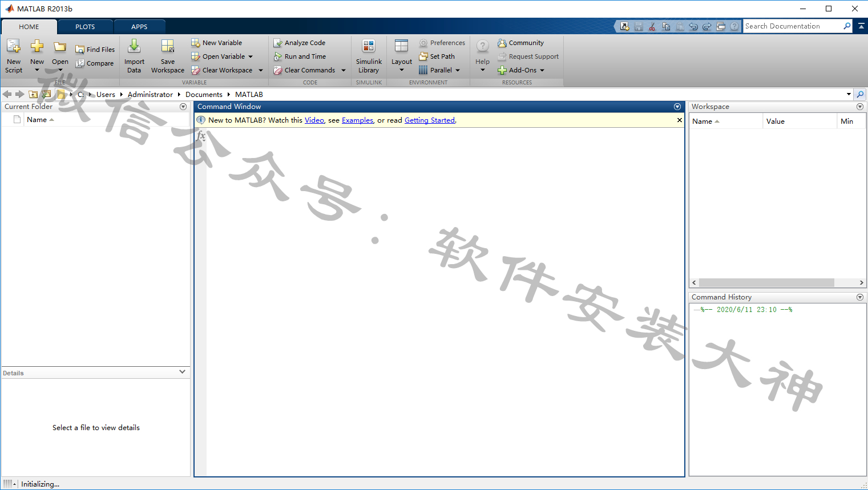The height and width of the screenshot is (490, 868).
Task: Compare two files
Action: [95, 63]
